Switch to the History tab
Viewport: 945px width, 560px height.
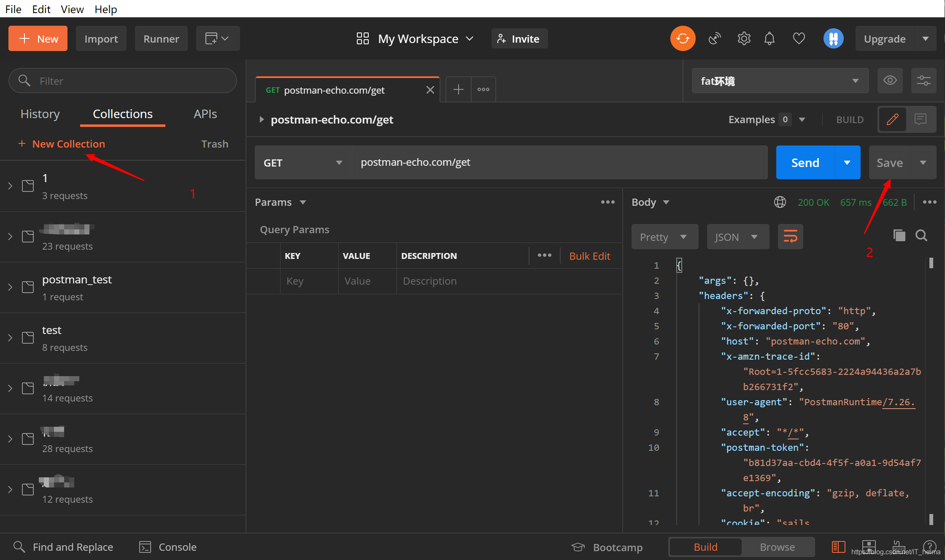point(40,114)
